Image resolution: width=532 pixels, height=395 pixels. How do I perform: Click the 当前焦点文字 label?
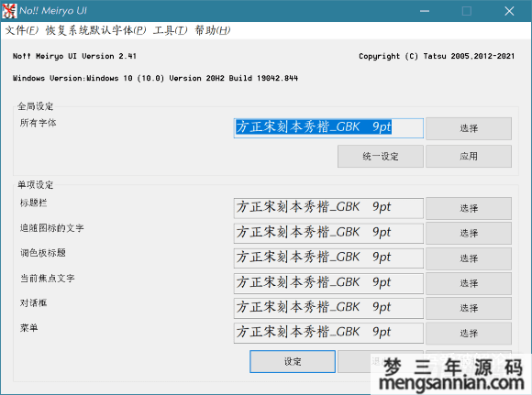[x=47, y=278]
